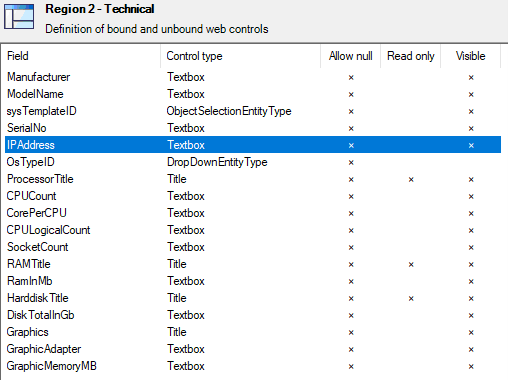
Task: Toggle Allow null mark for RamInMb
Action: coord(351,282)
